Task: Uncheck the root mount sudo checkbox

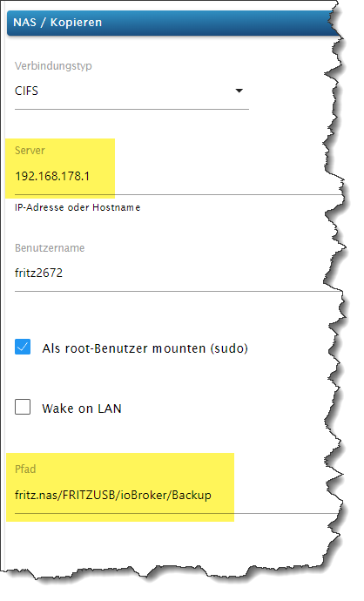Action: (23, 347)
